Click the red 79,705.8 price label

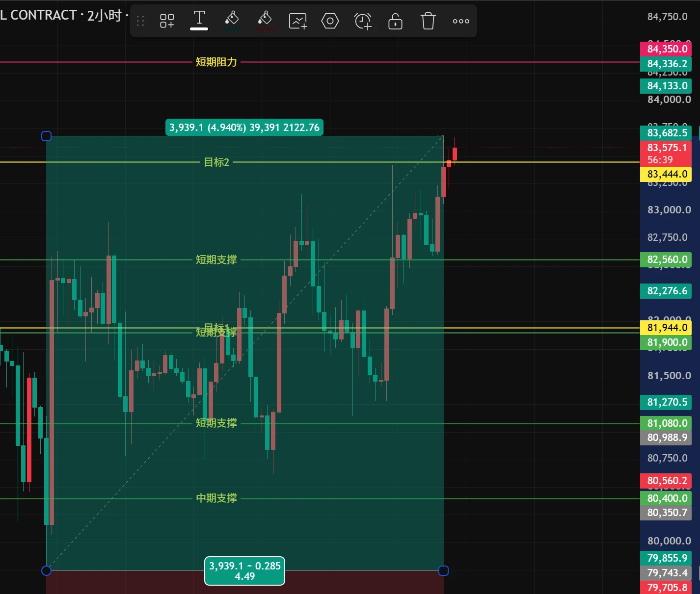click(666, 588)
